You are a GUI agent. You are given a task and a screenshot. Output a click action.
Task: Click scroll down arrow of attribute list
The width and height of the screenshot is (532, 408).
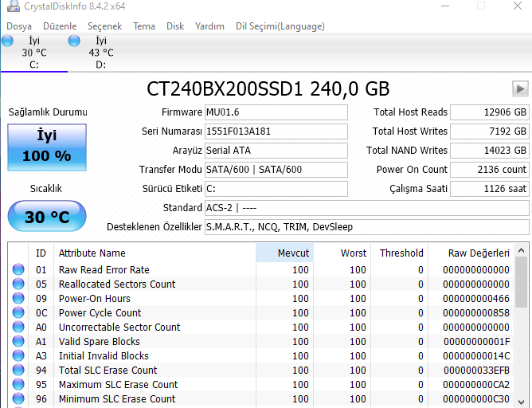coord(521,402)
